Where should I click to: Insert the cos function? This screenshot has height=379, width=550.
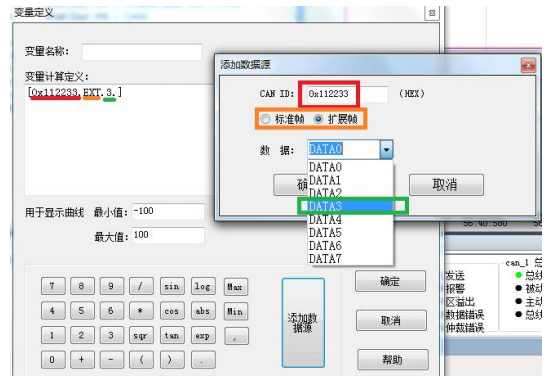coord(172,311)
